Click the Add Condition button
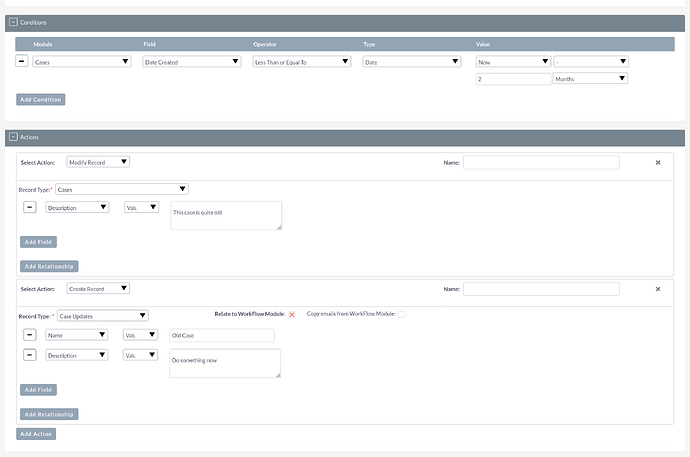Viewport: 690px width, 457px height. 41,99
